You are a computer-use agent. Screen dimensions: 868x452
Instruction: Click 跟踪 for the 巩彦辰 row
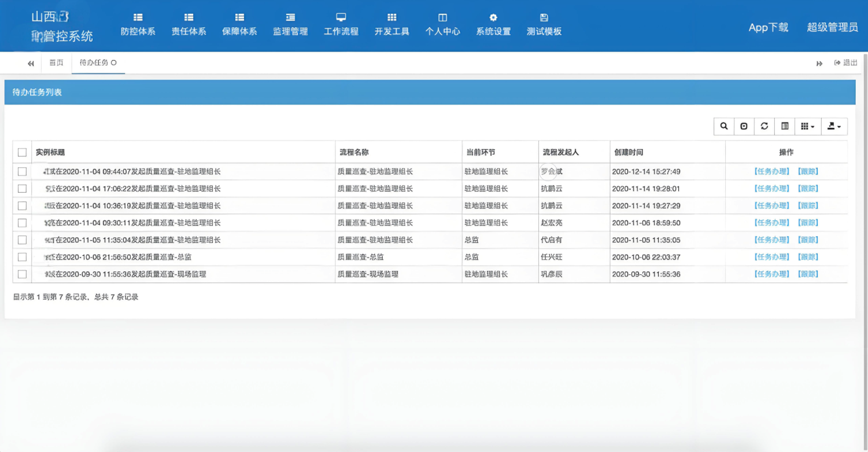pos(807,274)
